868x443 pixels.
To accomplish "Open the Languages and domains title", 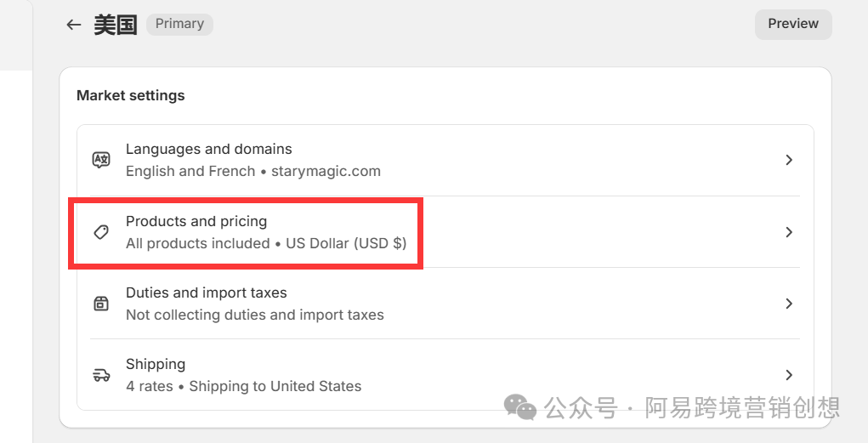I will click(208, 149).
